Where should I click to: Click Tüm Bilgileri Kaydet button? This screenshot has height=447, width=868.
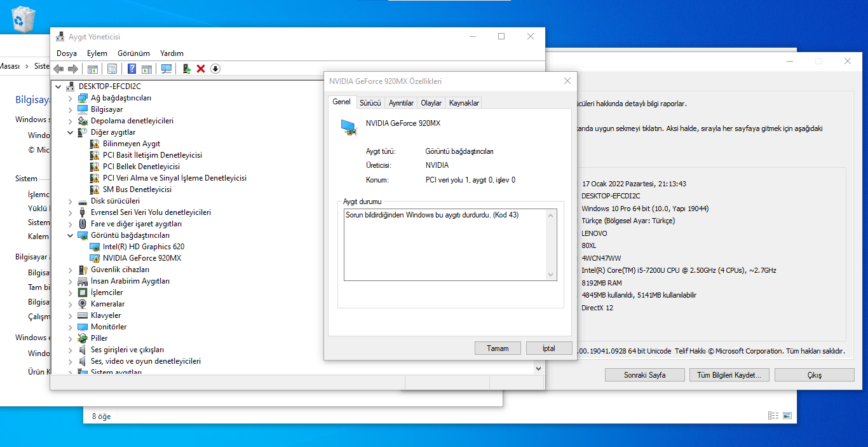point(729,375)
